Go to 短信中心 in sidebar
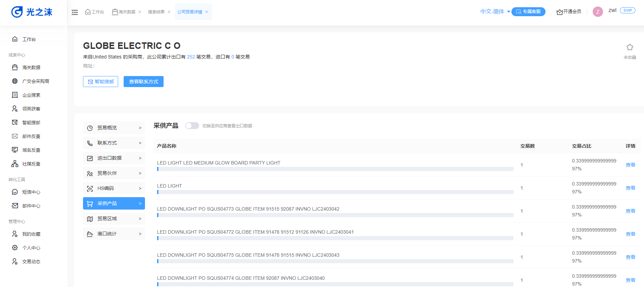This screenshot has height=287, width=644. tap(31, 192)
